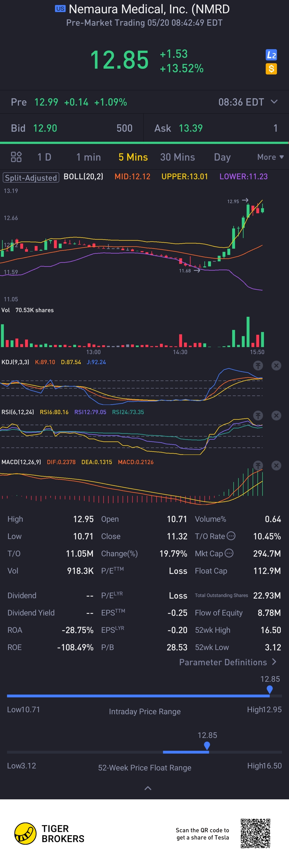The height and width of the screenshot is (868, 289).
Task: Tap the 'DIF:0.2378' MACD reading
Action: click(61, 462)
